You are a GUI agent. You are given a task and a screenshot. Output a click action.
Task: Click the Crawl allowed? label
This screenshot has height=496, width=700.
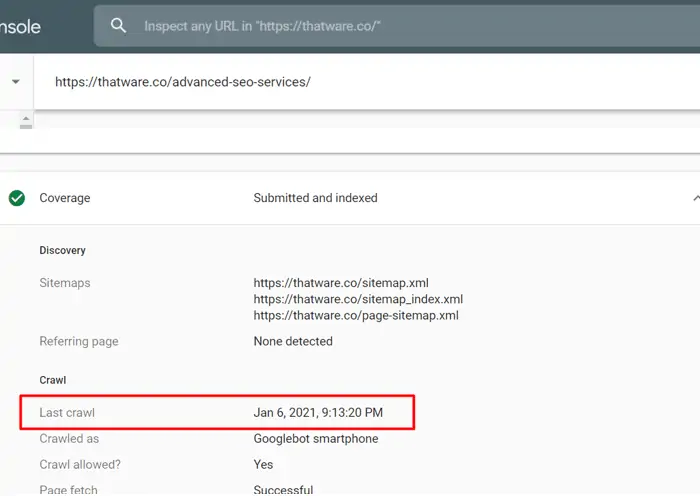(x=80, y=464)
